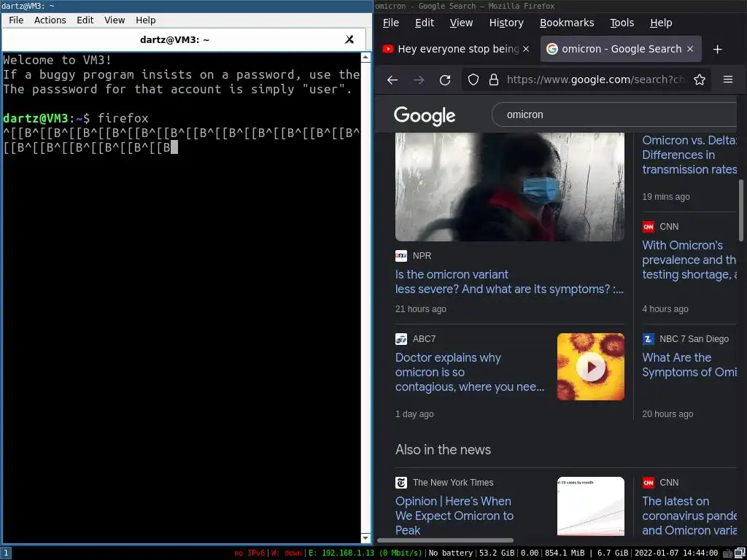Go back using Firefox back arrow
The image size is (747, 560).
pos(392,80)
